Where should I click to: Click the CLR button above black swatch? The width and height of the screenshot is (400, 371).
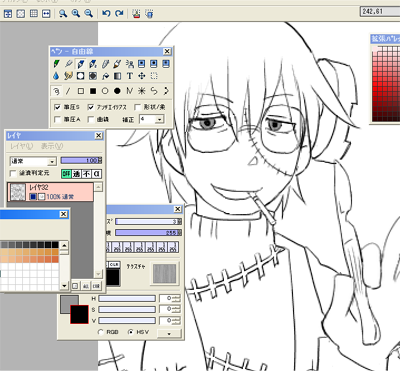coord(114,264)
